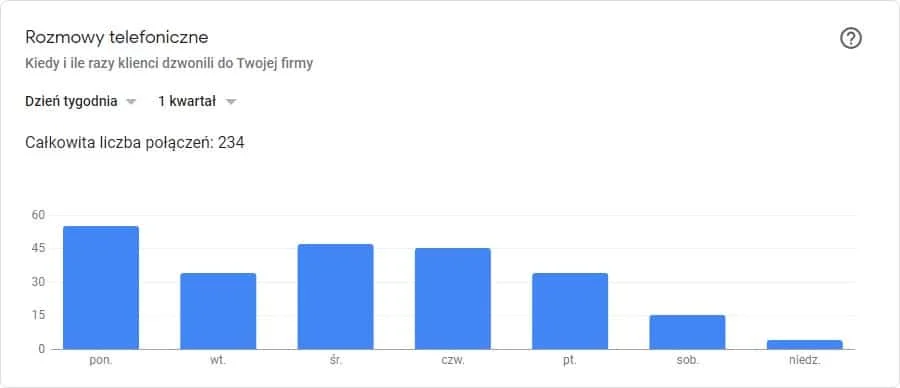Click the niedz. axis label
Screen dimensions: 900x388
805,362
